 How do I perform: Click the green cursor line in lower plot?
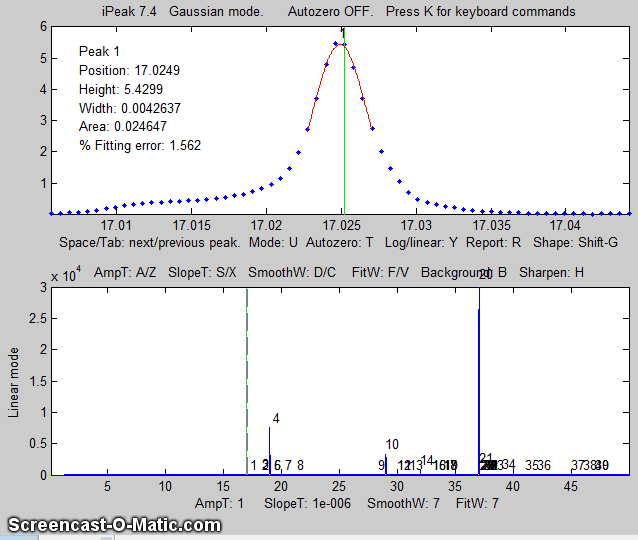(247, 380)
